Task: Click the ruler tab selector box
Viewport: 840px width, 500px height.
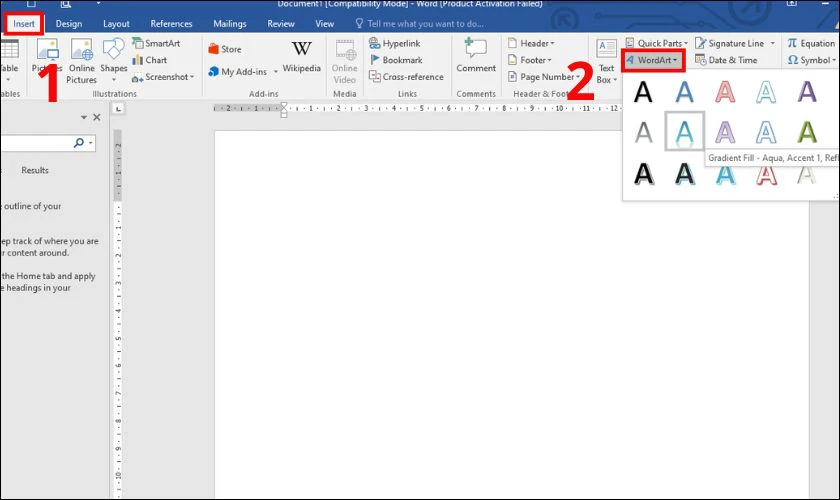Action: tap(118, 109)
